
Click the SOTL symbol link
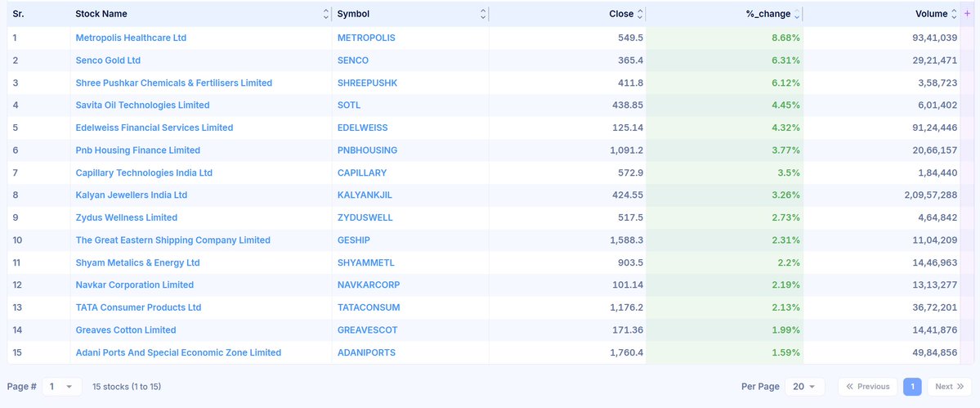tap(349, 105)
